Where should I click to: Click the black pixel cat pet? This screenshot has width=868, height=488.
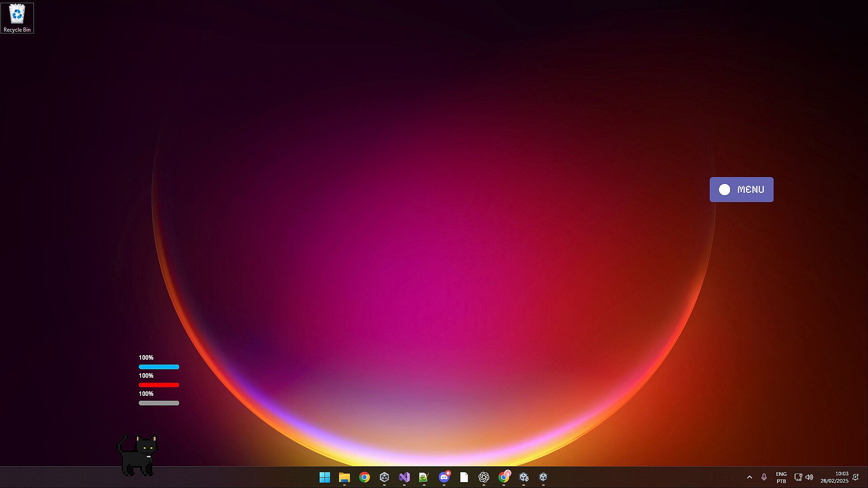click(137, 455)
